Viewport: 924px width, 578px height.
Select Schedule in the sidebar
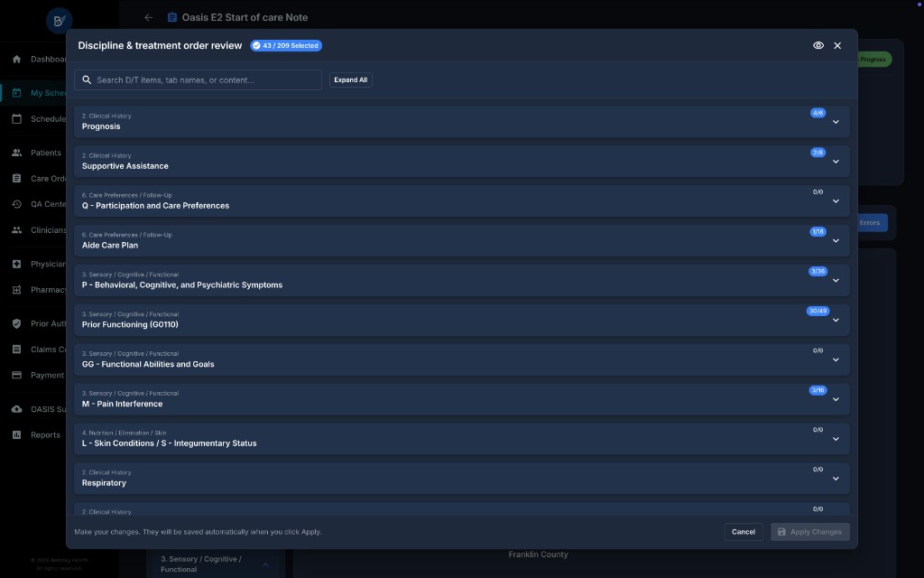(x=49, y=118)
